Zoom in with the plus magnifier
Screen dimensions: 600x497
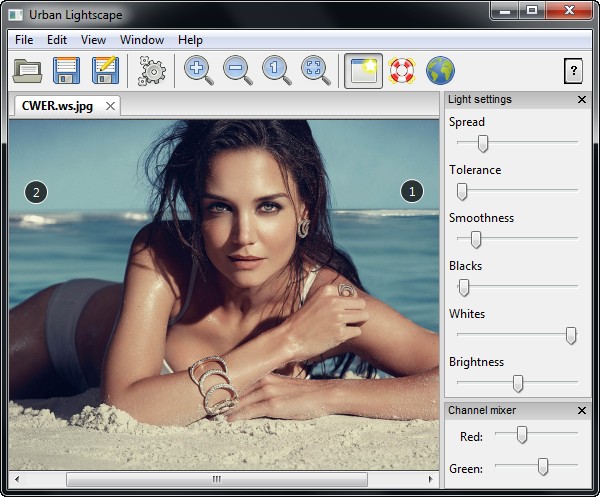[199, 71]
